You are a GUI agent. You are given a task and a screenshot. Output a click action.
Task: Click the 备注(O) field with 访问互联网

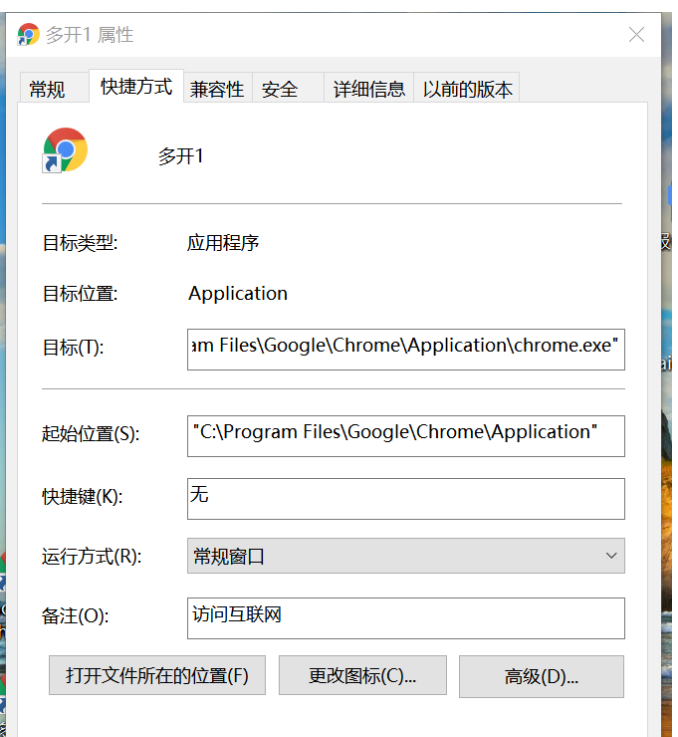pyautogui.click(x=406, y=618)
